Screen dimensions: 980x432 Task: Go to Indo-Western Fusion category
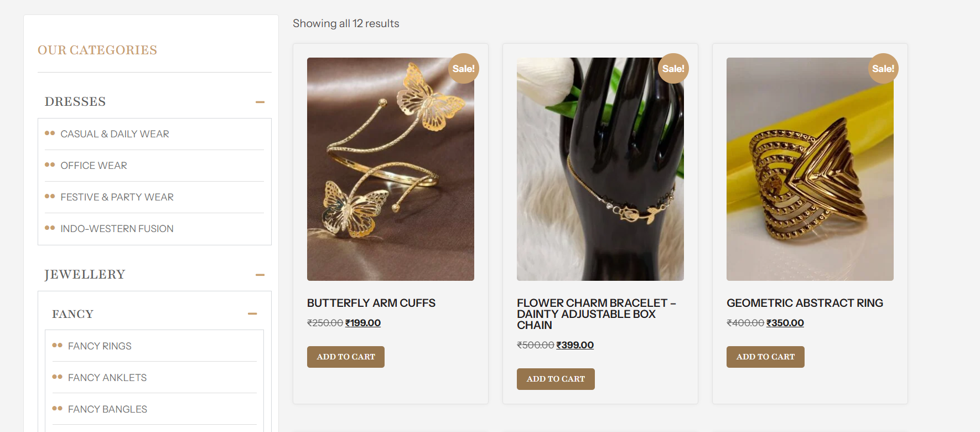tap(117, 229)
